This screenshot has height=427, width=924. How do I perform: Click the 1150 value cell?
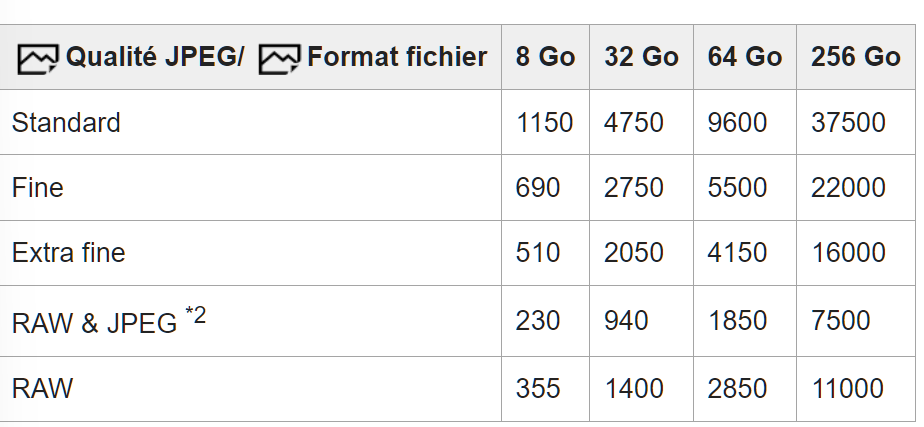tap(544, 123)
